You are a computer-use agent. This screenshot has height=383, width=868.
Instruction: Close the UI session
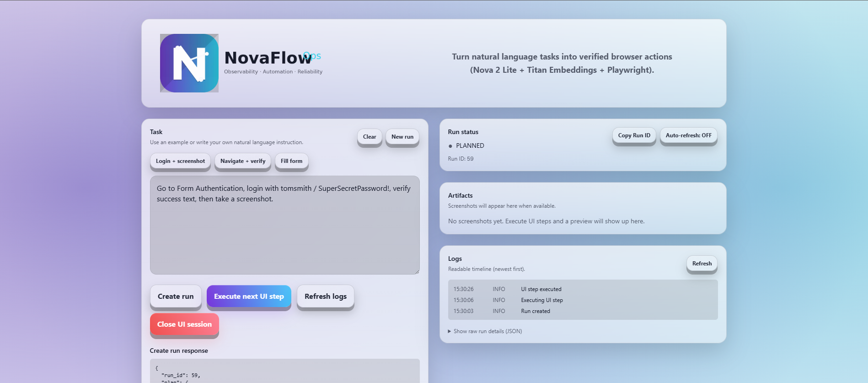184,324
